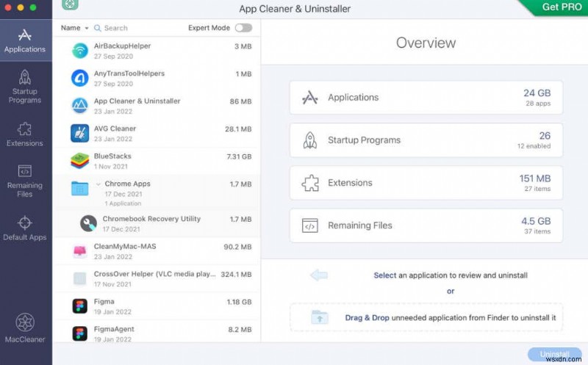Toggle the Expert Mode switch
The width and height of the screenshot is (588, 365).
(243, 28)
